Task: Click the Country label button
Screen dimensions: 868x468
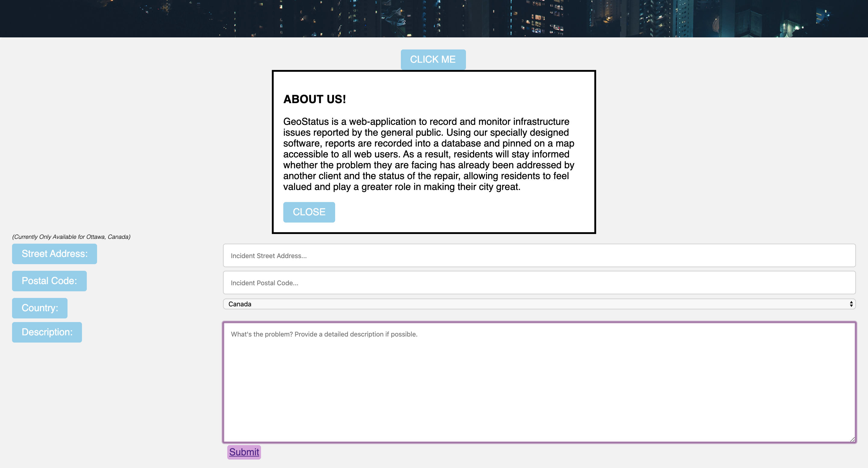Action: point(40,308)
